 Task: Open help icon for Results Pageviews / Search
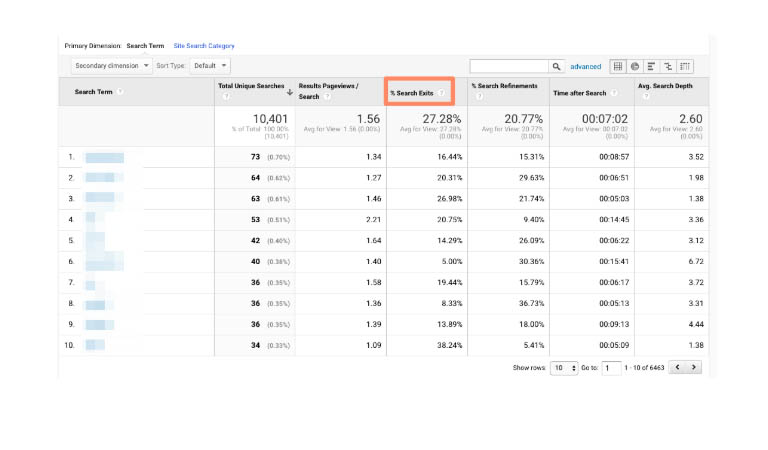(x=327, y=96)
